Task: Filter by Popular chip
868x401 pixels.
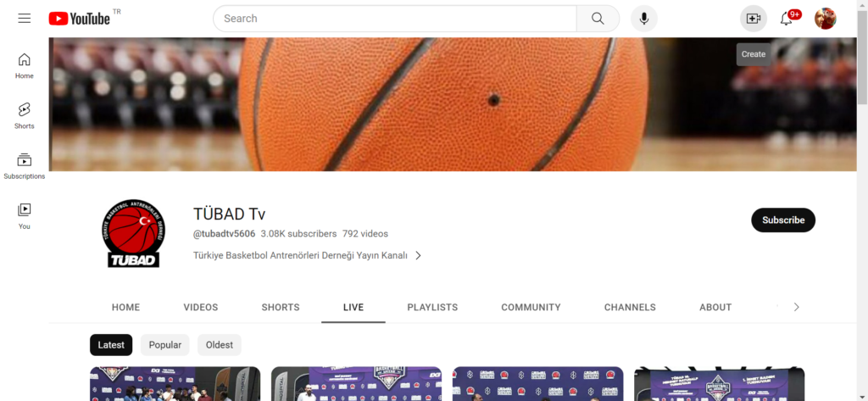Action: point(165,344)
